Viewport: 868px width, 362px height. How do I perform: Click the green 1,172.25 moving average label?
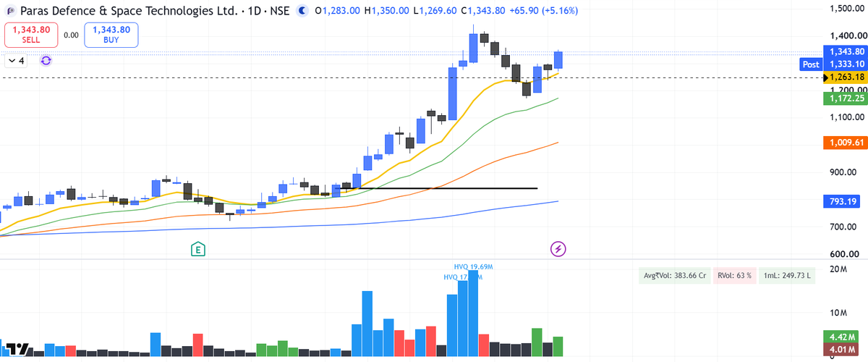tap(845, 98)
